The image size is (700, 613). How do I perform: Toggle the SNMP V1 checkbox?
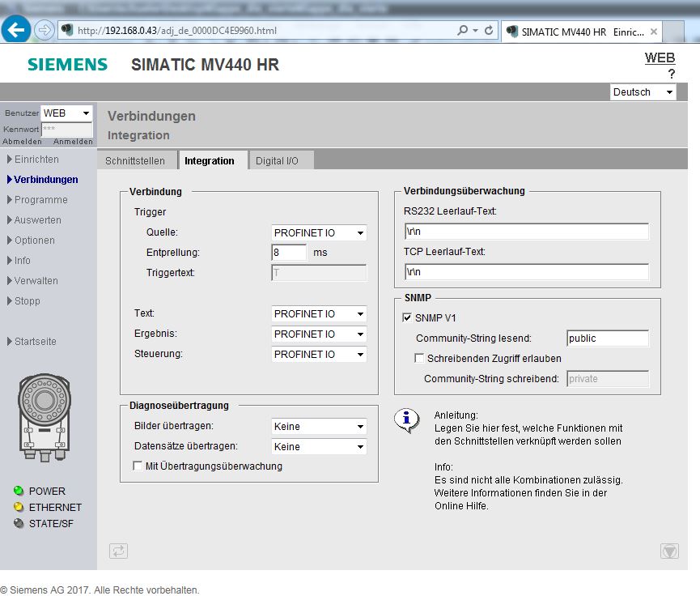click(408, 318)
